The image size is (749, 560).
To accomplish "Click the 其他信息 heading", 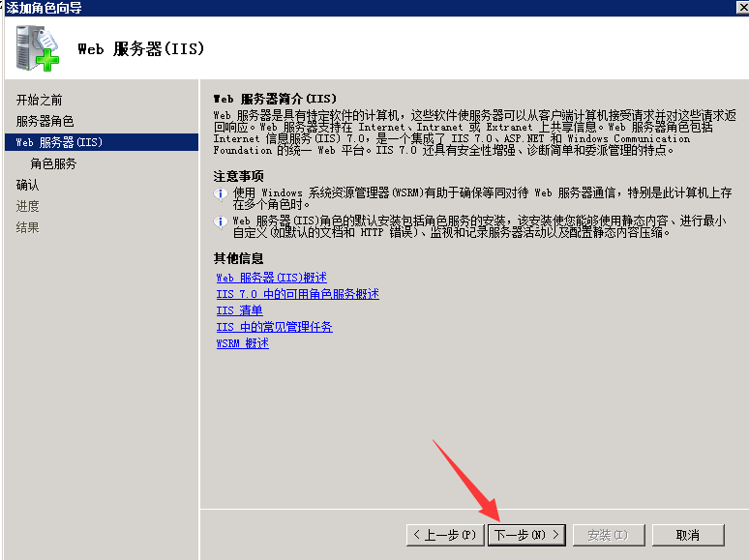I will (x=238, y=258).
